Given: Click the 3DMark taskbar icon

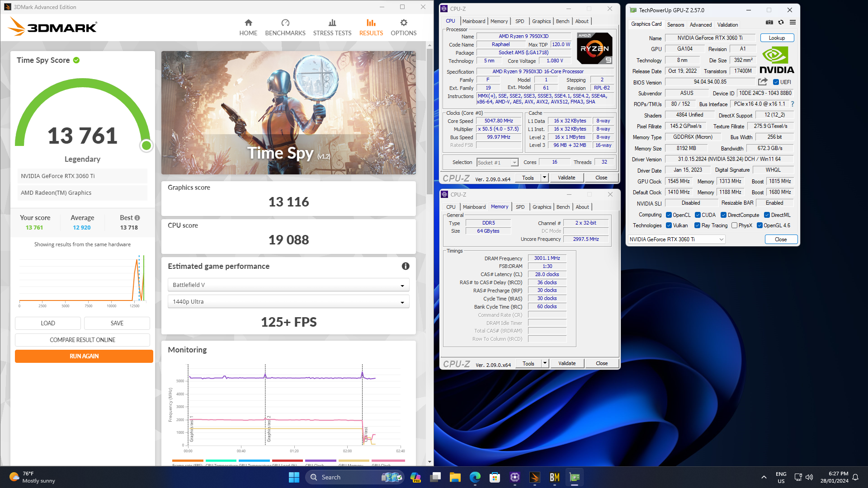Looking at the screenshot, I should pos(534,477).
